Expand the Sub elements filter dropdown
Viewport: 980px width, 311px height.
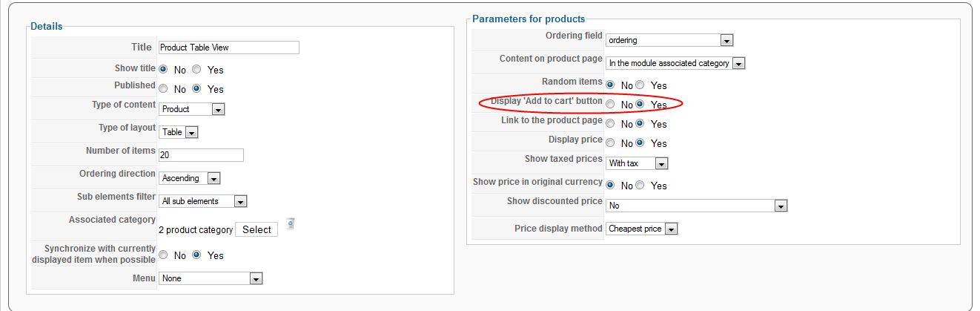203,201
